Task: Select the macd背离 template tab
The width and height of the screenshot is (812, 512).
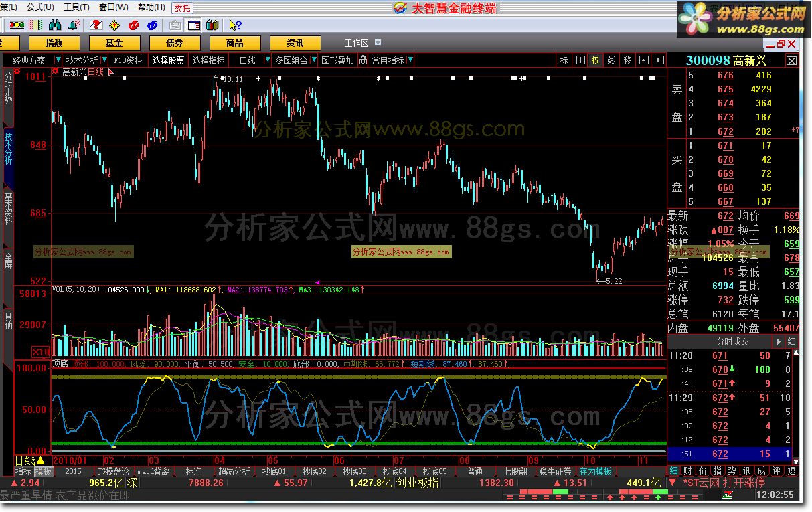Action: pyautogui.click(x=153, y=471)
